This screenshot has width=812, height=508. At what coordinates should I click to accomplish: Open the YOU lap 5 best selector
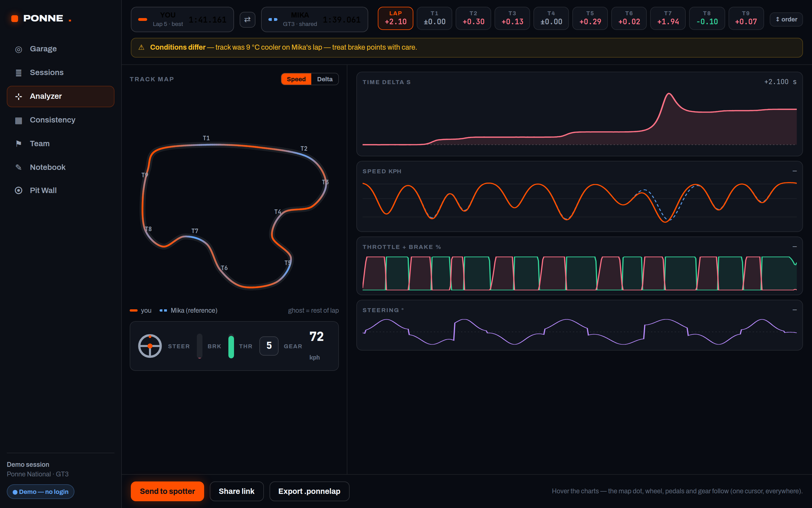tap(182, 19)
